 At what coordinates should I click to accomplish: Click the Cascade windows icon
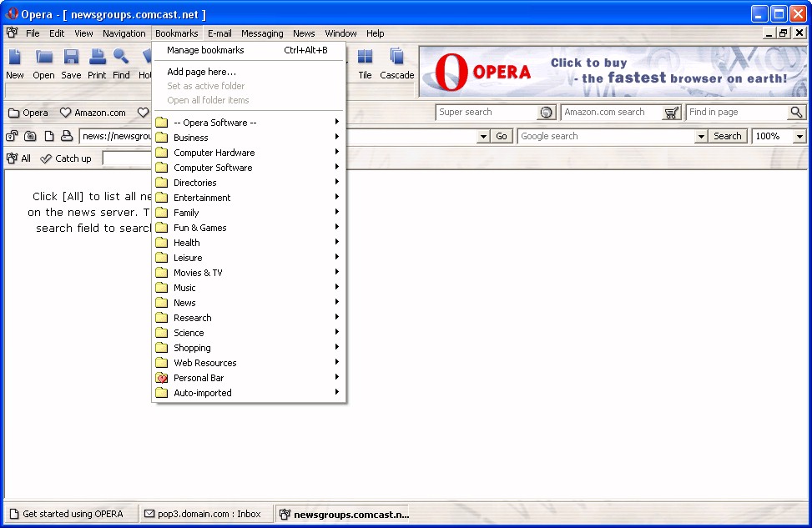click(397, 58)
